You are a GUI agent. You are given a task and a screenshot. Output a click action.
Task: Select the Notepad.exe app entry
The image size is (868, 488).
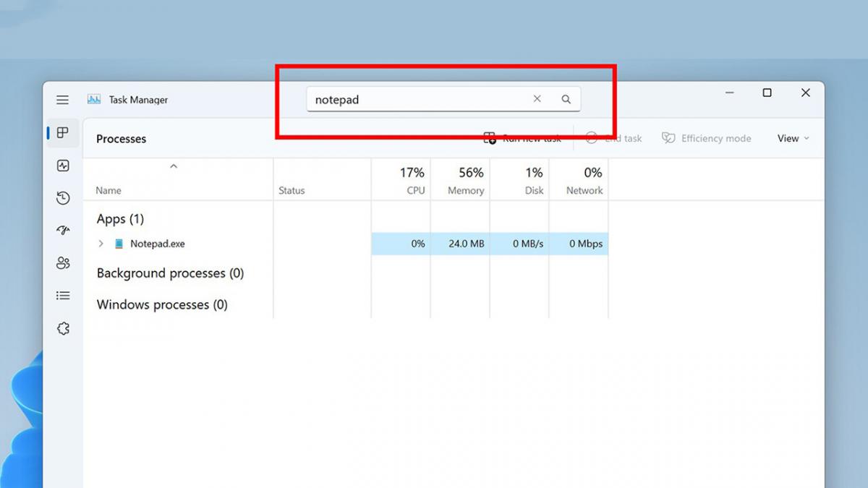coord(157,244)
